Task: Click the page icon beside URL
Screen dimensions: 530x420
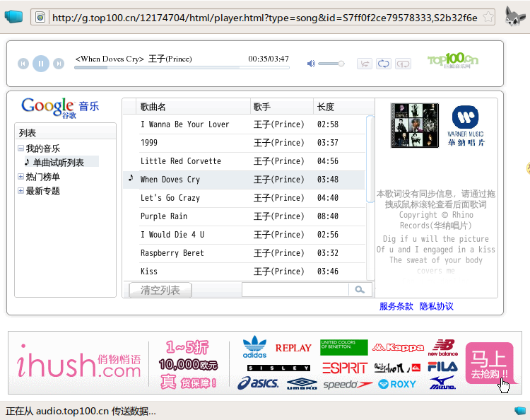Action: pos(40,17)
